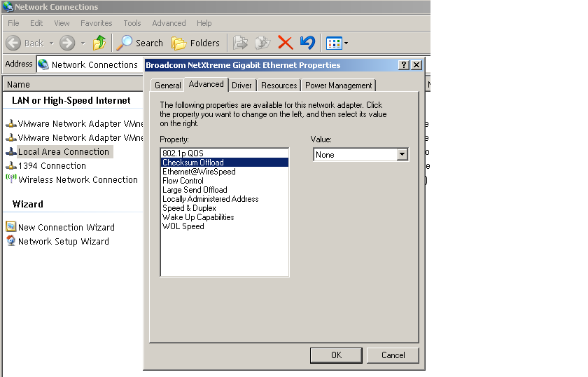
Task: Open the Advanced menu
Action: click(169, 23)
